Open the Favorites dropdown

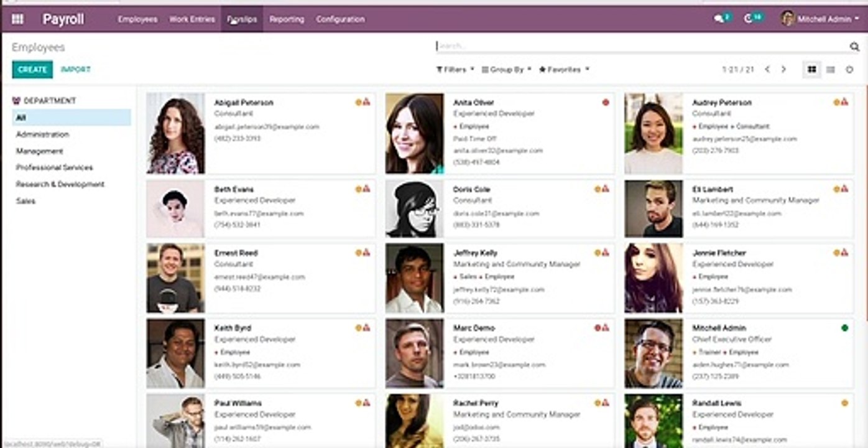click(564, 70)
